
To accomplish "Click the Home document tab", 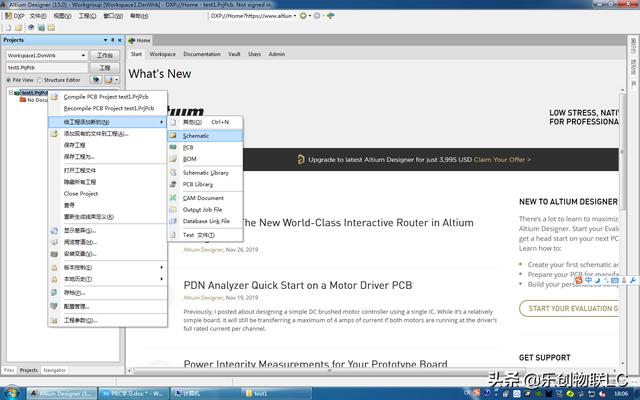I will [x=140, y=40].
